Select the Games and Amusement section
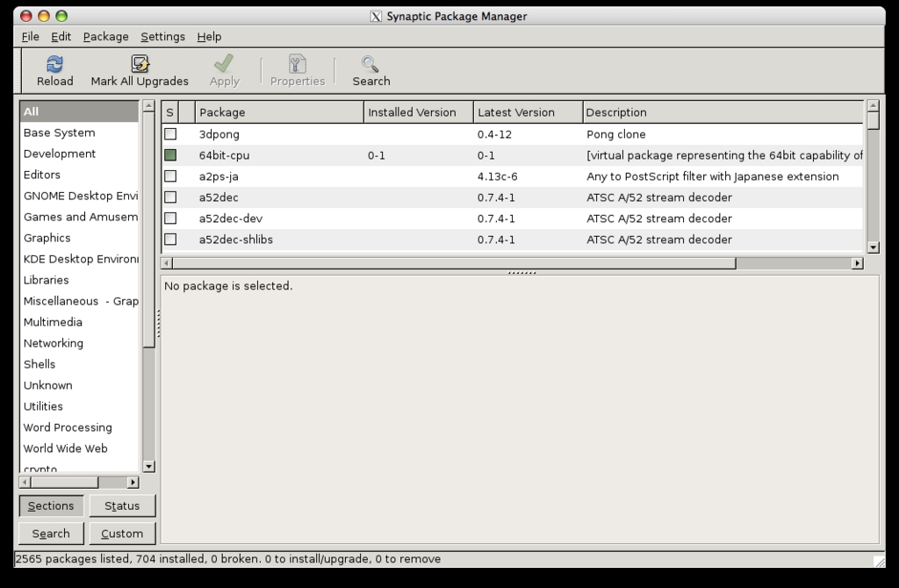The image size is (899, 588). [x=80, y=217]
